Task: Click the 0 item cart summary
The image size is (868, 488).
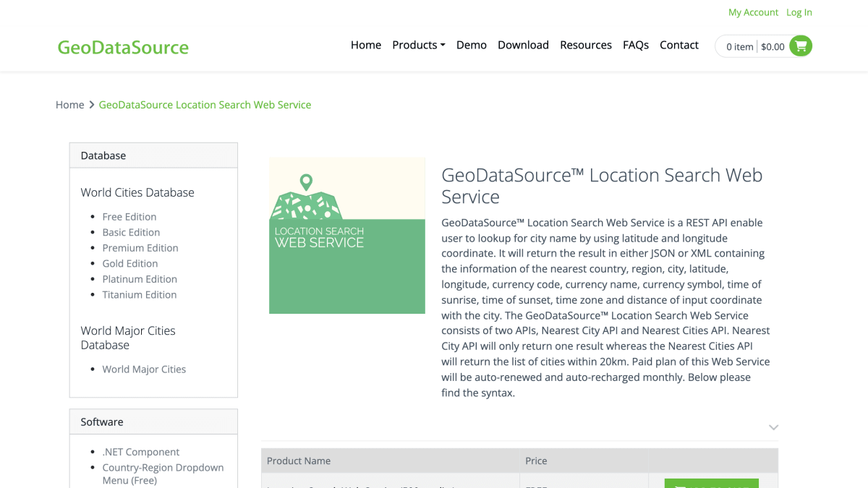Action: (x=739, y=46)
